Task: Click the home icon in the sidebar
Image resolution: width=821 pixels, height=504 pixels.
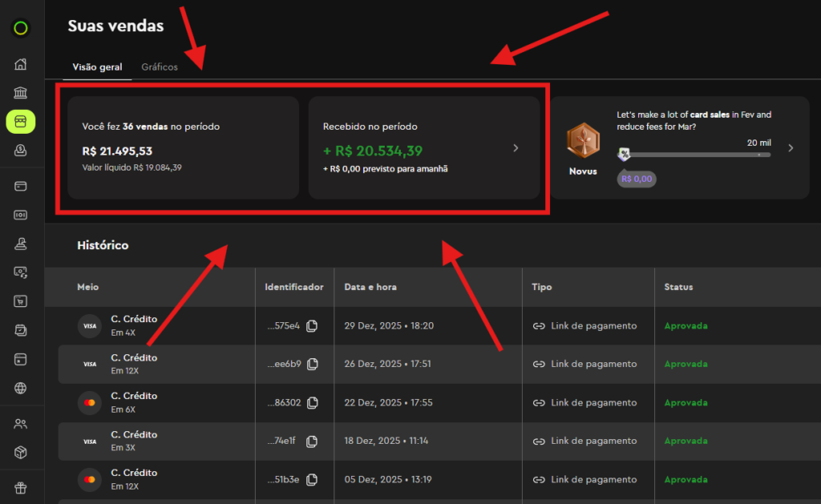Action: [x=21, y=64]
